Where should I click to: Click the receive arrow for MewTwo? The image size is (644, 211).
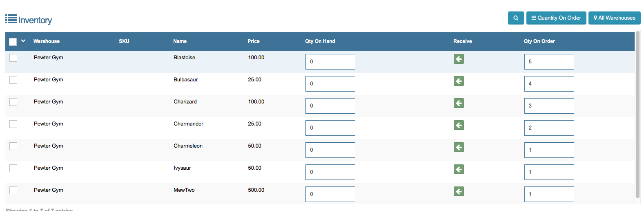point(459,192)
